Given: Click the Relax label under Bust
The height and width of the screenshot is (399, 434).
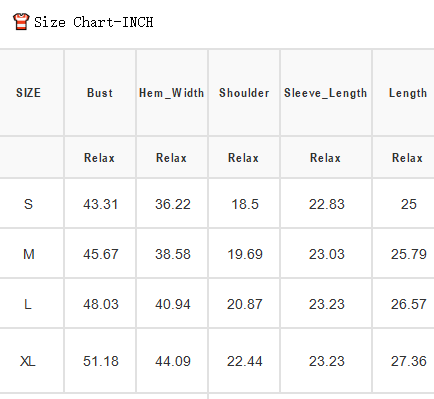Looking at the screenshot, I should click(99, 158).
